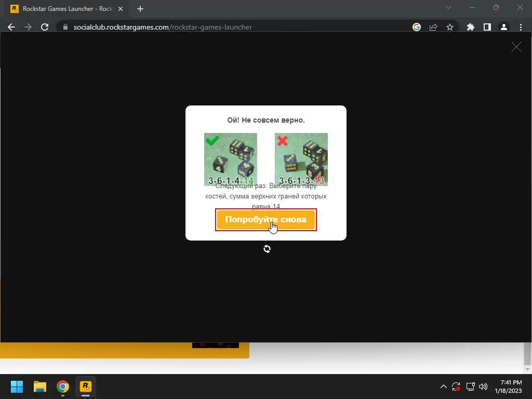The width and height of the screenshot is (532, 399).
Task: Close the captcha overlay with X
Action: tap(516, 47)
